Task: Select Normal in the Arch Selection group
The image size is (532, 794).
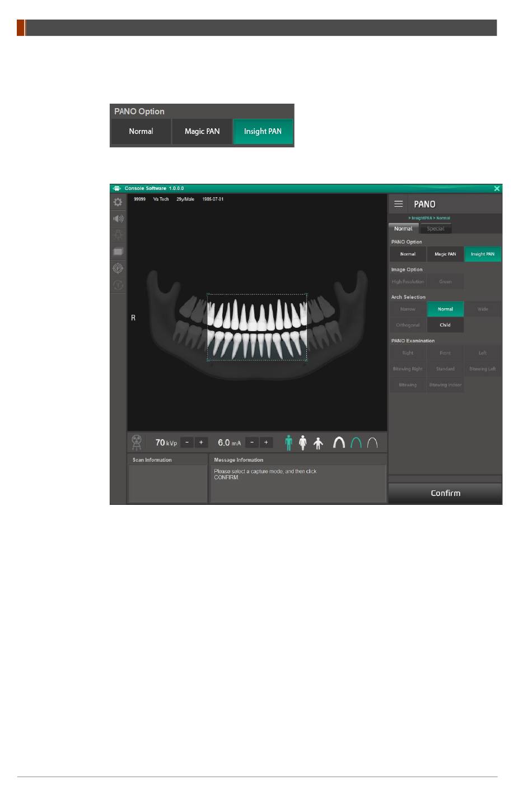Action: 445,309
